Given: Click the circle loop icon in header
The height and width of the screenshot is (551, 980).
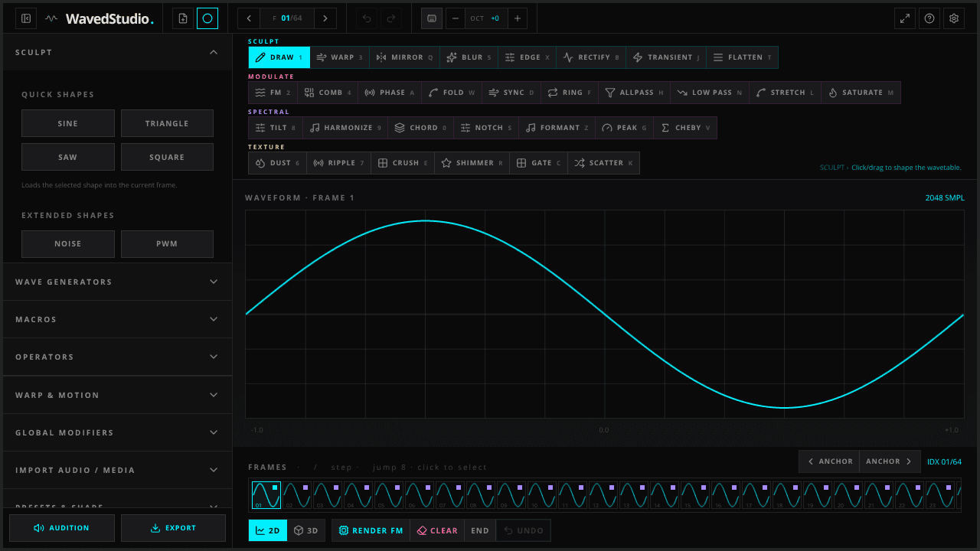Looking at the screenshot, I should [207, 18].
